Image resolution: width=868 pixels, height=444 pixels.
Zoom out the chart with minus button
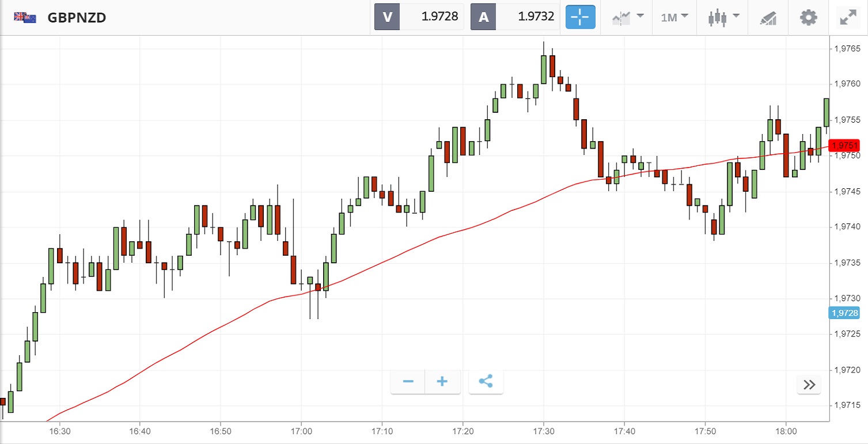coord(408,382)
